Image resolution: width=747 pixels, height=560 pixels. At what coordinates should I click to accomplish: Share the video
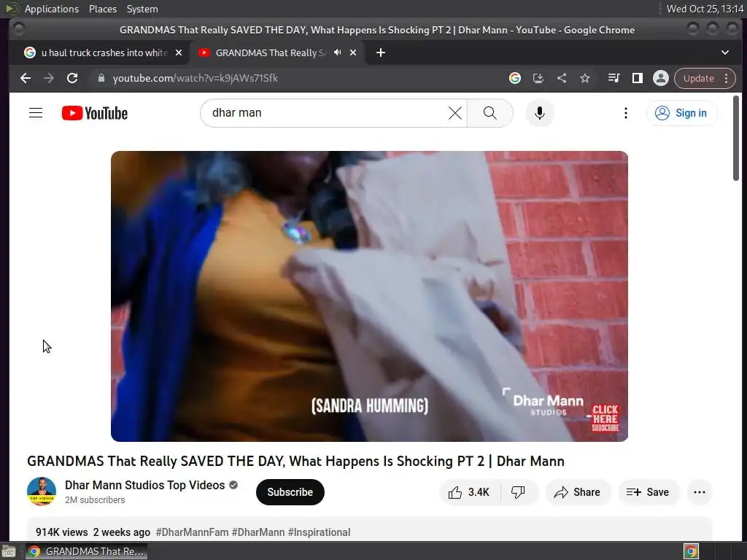[x=578, y=492]
